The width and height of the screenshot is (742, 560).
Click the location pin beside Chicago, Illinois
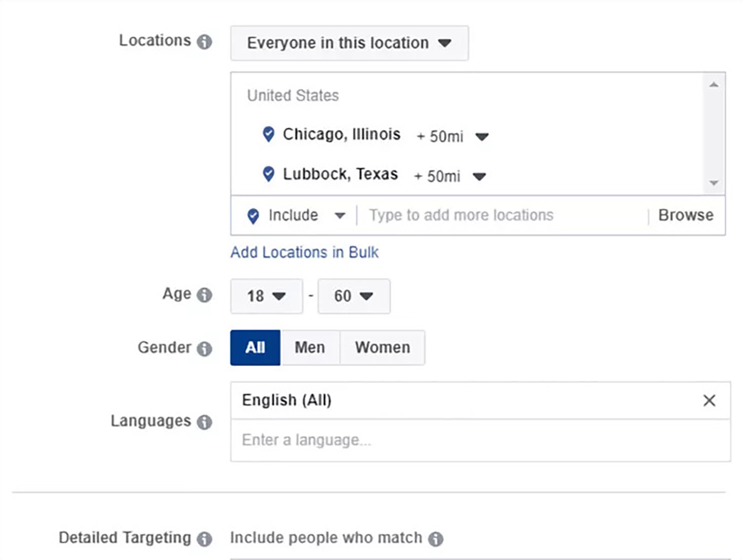(268, 134)
